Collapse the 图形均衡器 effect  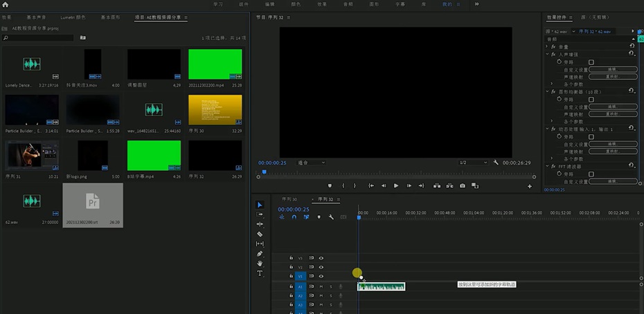click(547, 91)
